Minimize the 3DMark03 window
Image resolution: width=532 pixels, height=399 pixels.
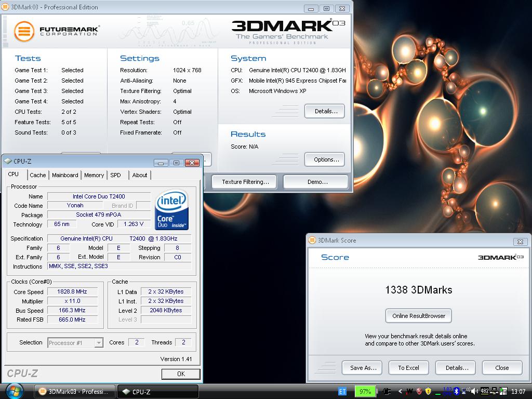point(311,8)
